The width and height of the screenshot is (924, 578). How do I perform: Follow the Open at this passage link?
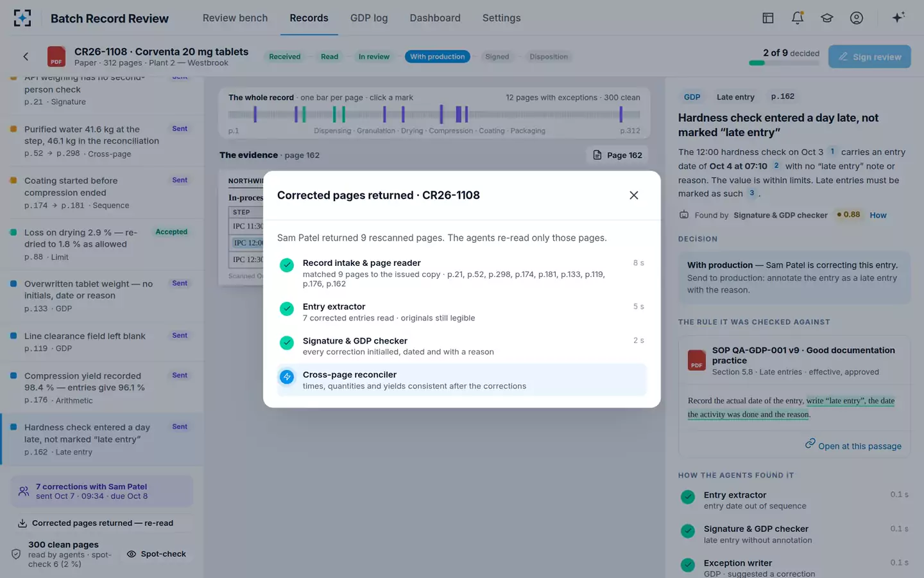pyautogui.click(x=853, y=446)
